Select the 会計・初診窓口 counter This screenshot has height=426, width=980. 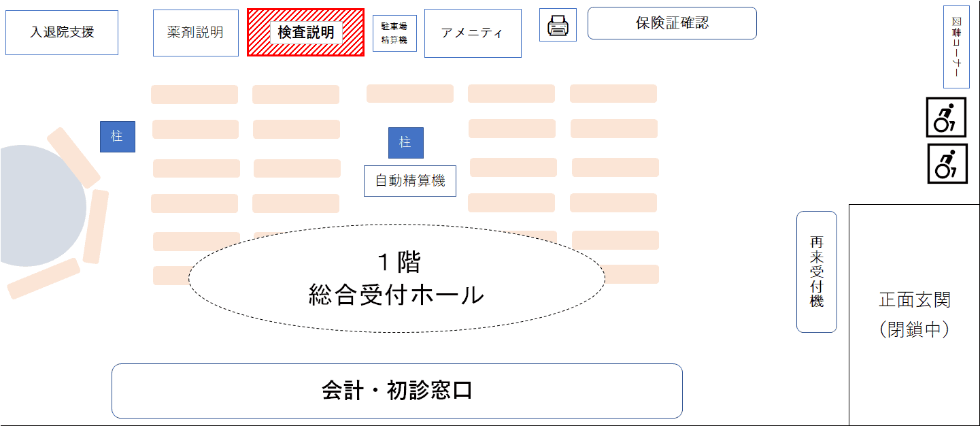point(397,391)
